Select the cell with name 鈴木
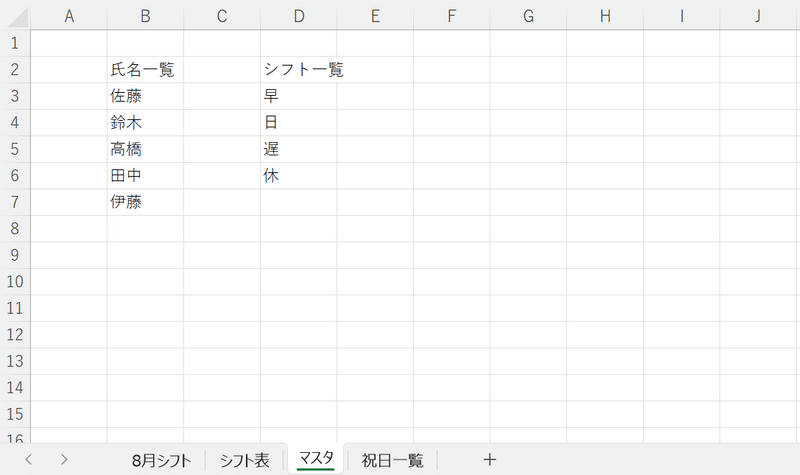Image resolution: width=800 pixels, height=475 pixels. [x=145, y=122]
